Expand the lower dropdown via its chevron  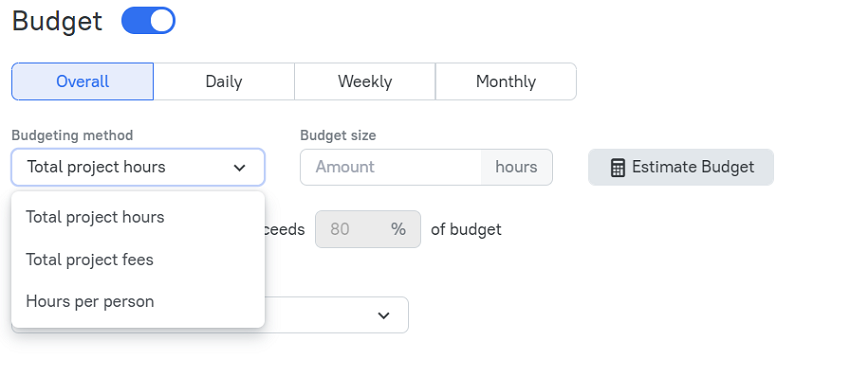(384, 315)
